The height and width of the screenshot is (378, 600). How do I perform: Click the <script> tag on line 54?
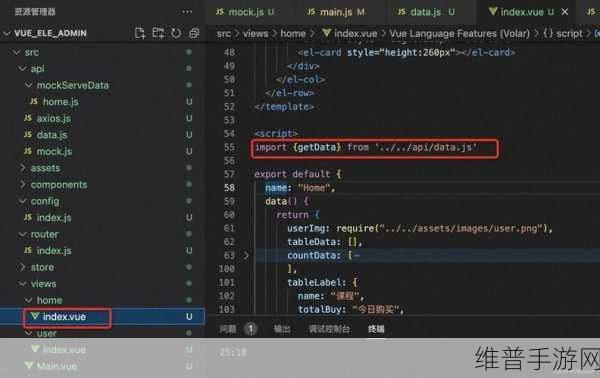276,134
